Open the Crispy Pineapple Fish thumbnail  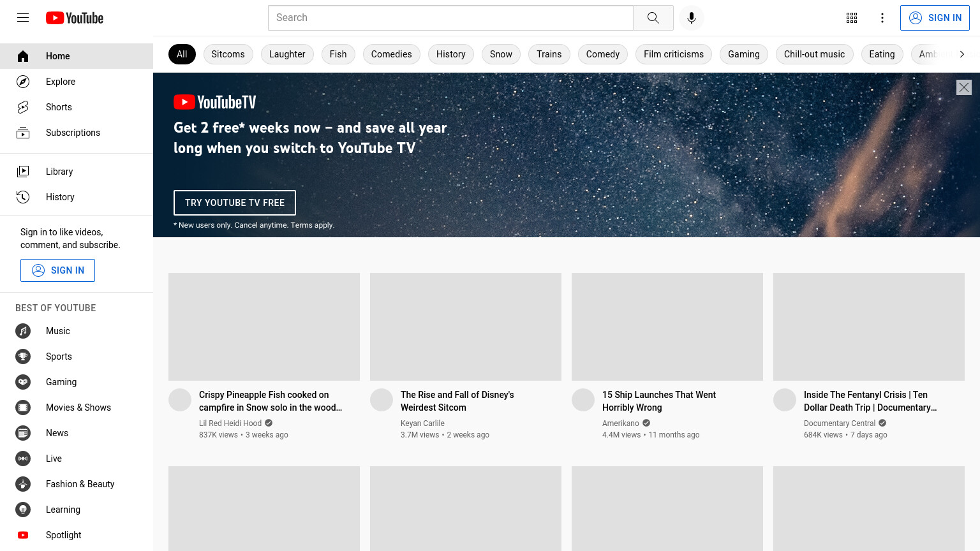point(264,327)
